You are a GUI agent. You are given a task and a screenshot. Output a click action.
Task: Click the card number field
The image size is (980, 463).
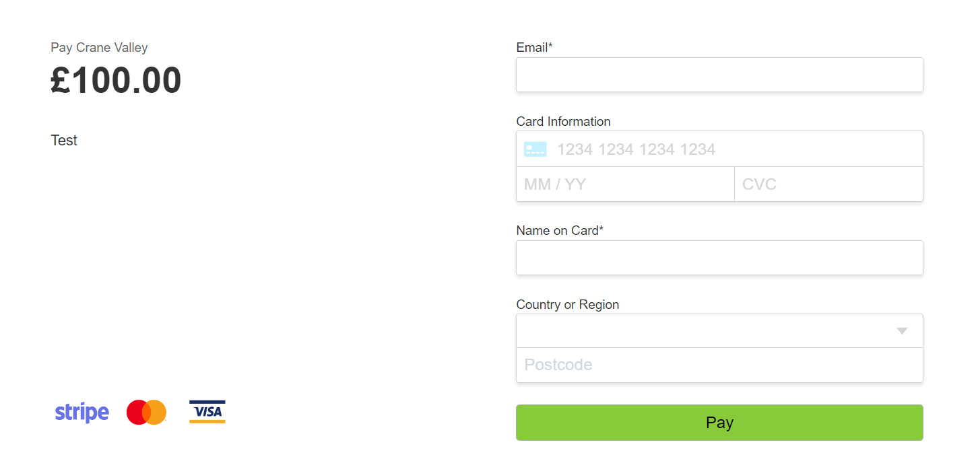734,149
